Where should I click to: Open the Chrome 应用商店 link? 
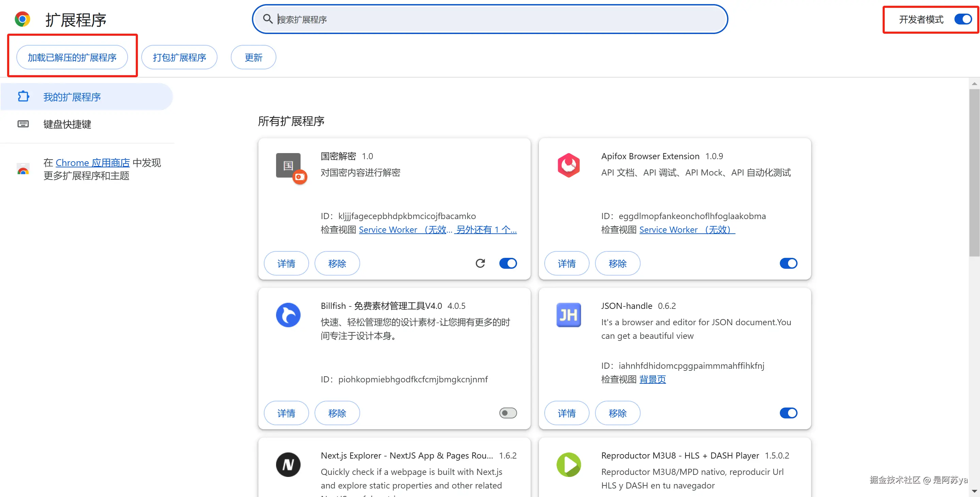[x=93, y=163]
